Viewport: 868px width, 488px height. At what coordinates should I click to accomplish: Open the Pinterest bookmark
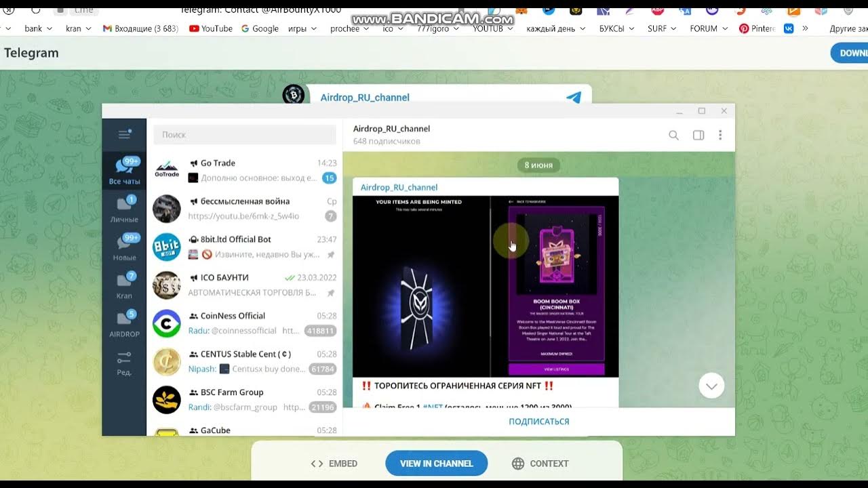(757, 28)
